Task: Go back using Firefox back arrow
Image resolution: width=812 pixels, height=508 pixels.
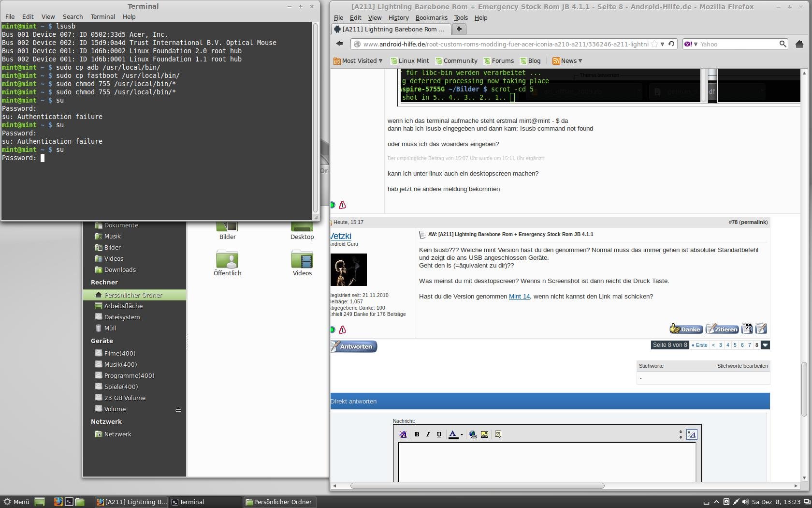Action: [339, 44]
